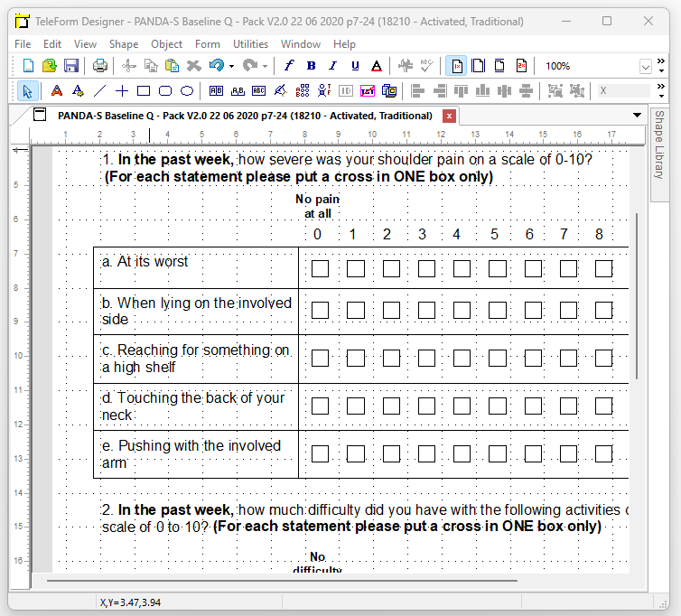Select the red A text tool
This screenshot has width=681, height=616.
tap(57, 91)
